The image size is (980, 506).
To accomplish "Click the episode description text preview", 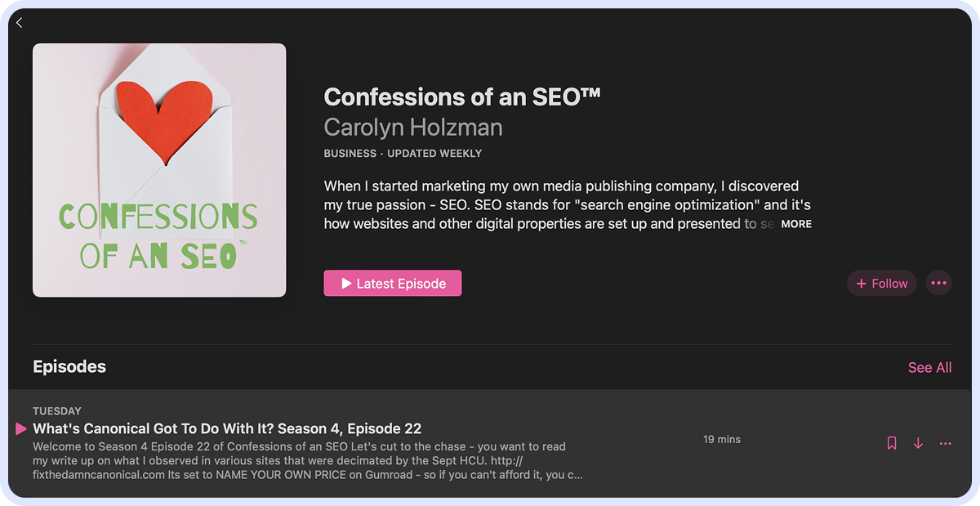I will click(307, 461).
